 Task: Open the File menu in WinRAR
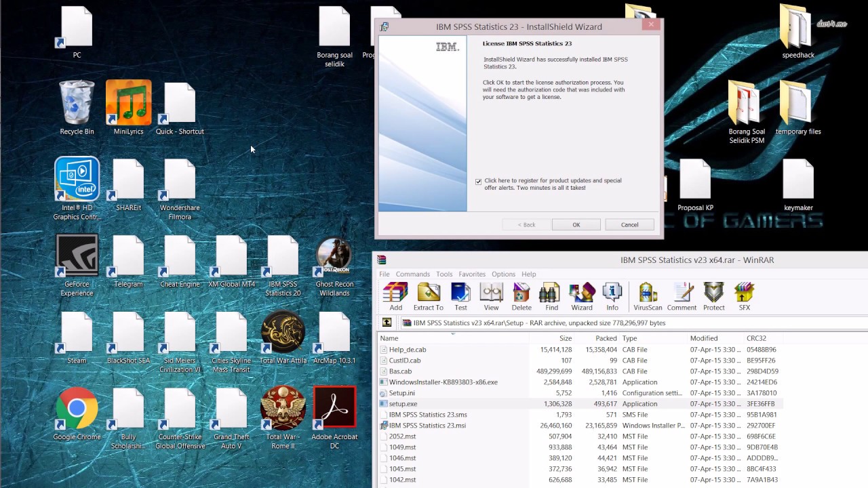384,274
